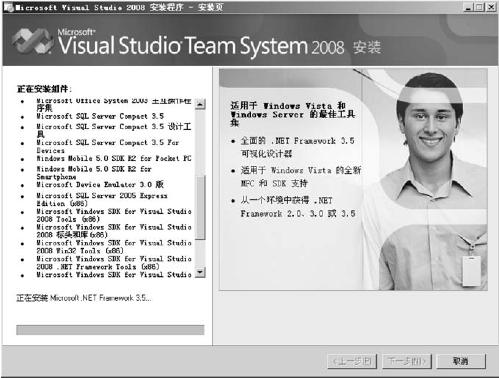Select Windows Mobile 5.0 SDK R2 for Pocket PC
The image size is (499, 378).
pyautogui.click(x=114, y=158)
